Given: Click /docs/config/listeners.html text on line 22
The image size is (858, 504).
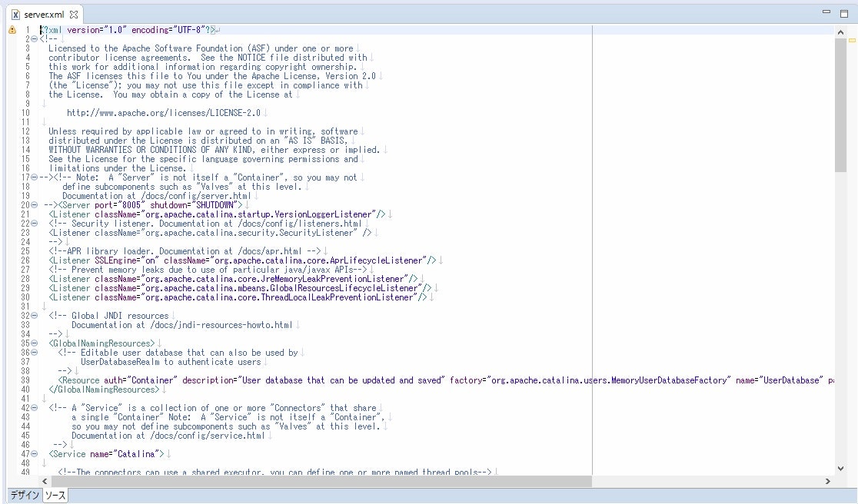Looking at the screenshot, I should pos(299,224).
